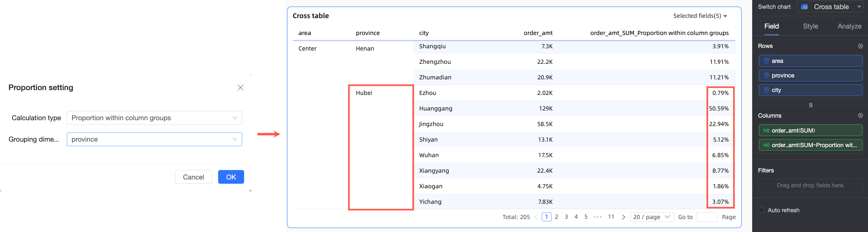
Task: Click the location icon on area field
Action: pyautogui.click(x=766, y=61)
